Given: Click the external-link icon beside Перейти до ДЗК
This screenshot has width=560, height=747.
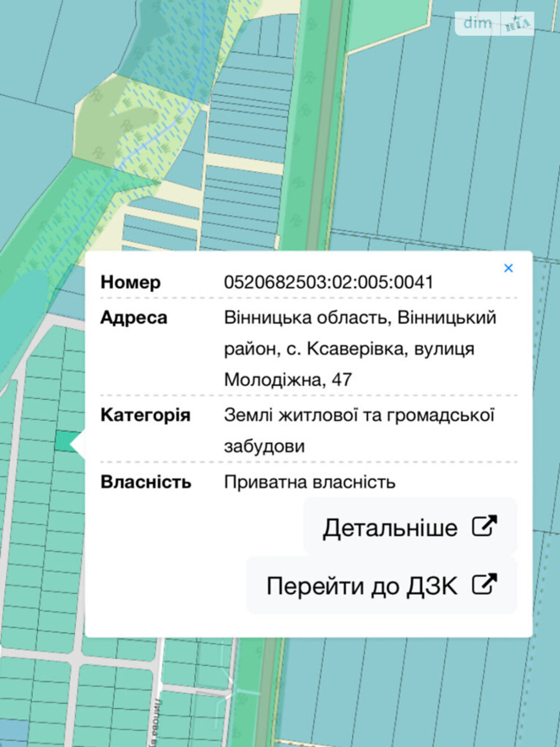Looking at the screenshot, I should tap(484, 585).
